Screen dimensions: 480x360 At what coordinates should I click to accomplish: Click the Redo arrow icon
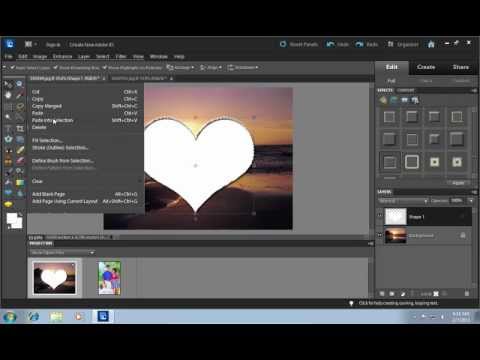(360, 44)
